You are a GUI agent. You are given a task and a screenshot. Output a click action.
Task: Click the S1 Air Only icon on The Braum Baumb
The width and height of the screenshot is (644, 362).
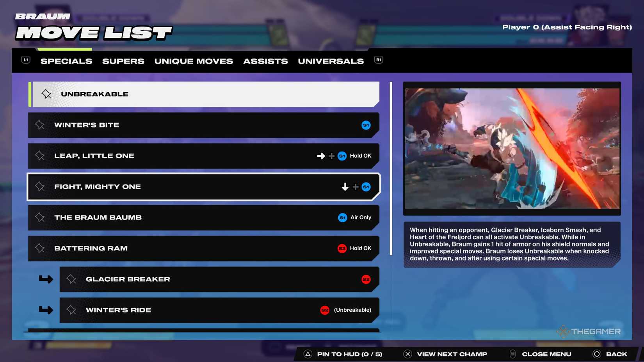[x=342, y=218]
